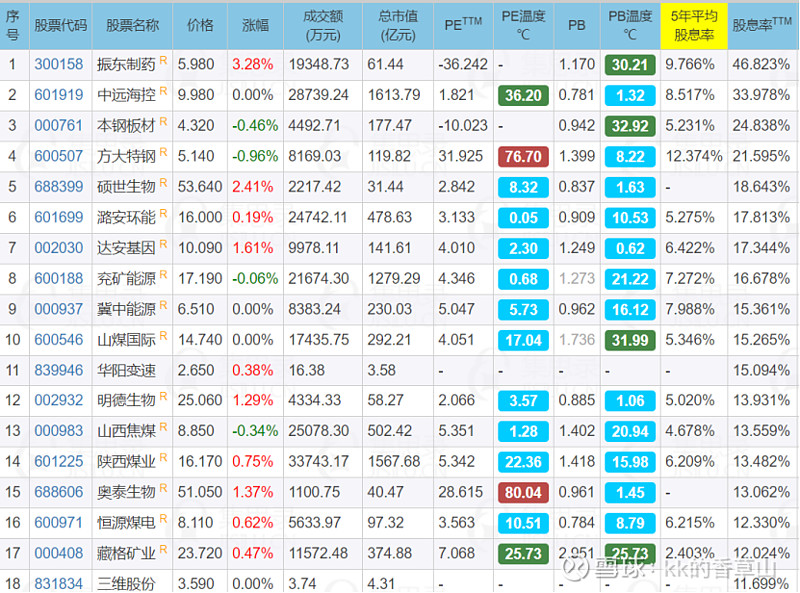Viewport: 800px width, 593px height.
Task: Click the R icon beside 兖矿能源
Action: click(x=163, y=275)
